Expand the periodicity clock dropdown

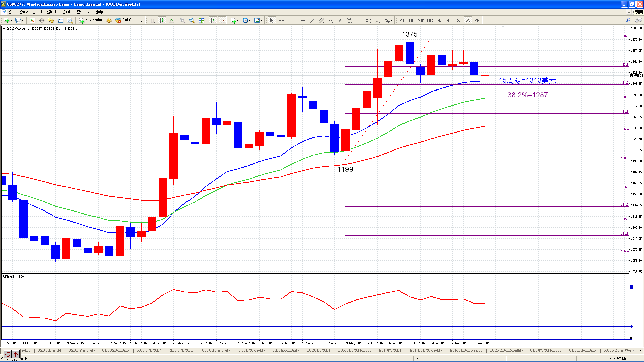(250, 20)
